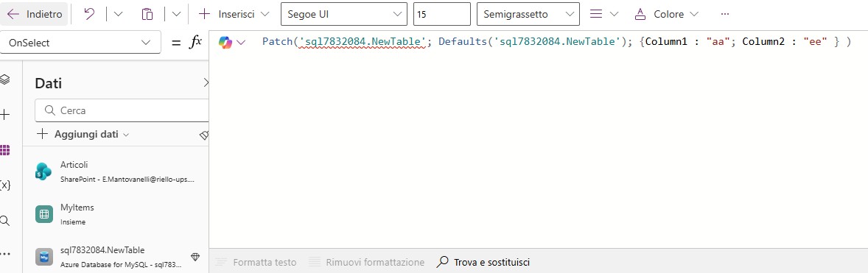Close the Dati panel
The width and height of the screenshot is (868, 273).
[x=206, y=83]
